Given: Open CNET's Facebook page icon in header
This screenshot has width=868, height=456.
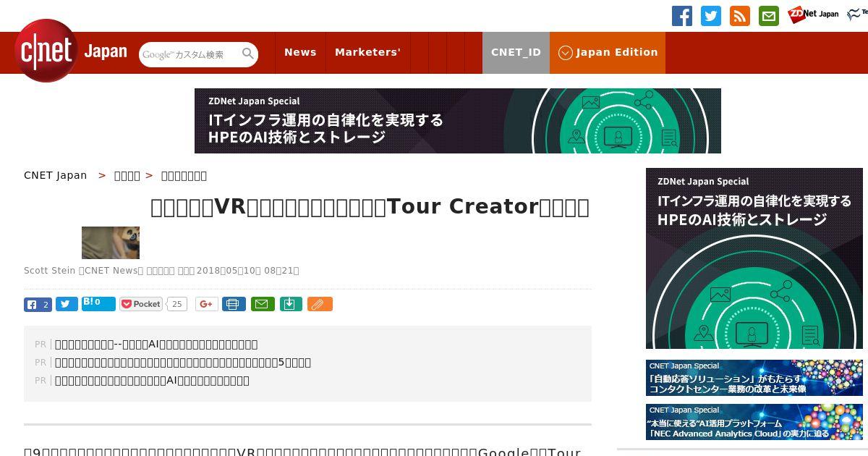Looking at the screenshot, I should pos(682,16).
